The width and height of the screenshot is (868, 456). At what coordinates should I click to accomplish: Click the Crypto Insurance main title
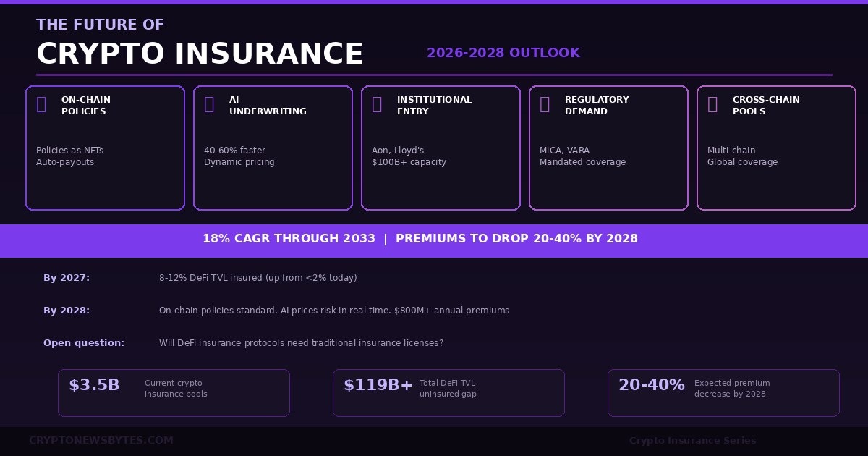200,54
